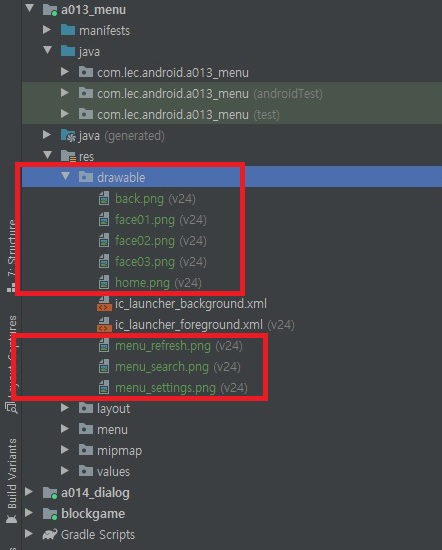Click the back.png image file icon
Viewport: 442px width, 550px height.
[104, 198]
